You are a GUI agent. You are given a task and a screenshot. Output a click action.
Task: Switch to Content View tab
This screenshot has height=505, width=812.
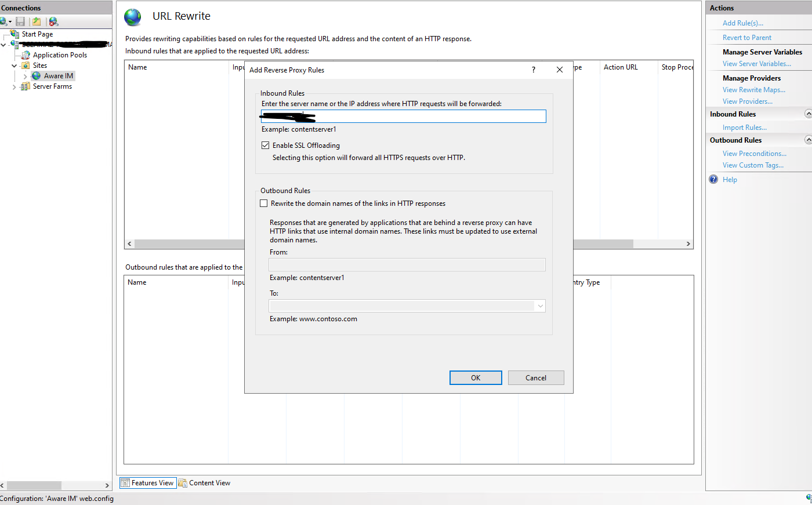coord(204,483)
